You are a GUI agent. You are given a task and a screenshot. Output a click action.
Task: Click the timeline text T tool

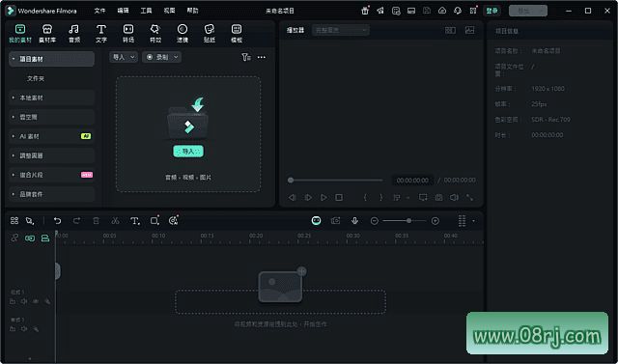pos(135,220)
